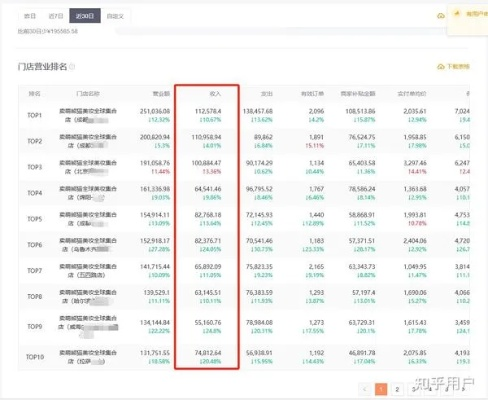Switch to the 近7日 date tab
Viewport: 488px width, 400px height.
click(56, 16)
